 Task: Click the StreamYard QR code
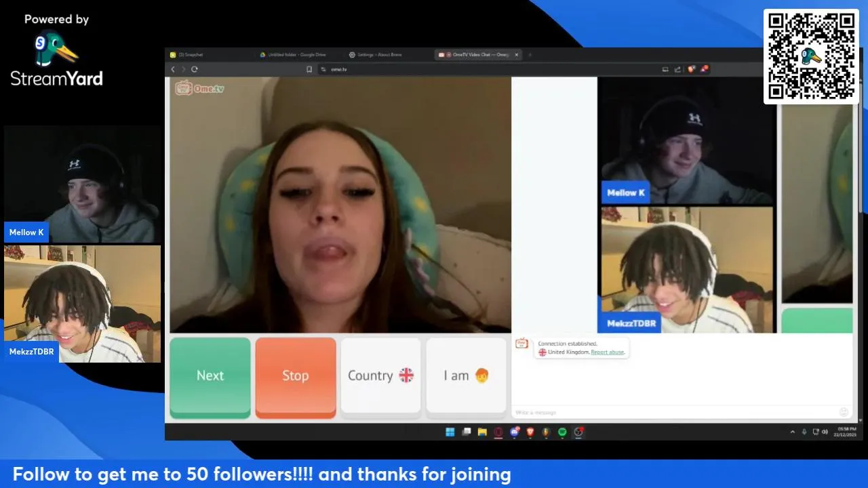(x=811, y=57)
